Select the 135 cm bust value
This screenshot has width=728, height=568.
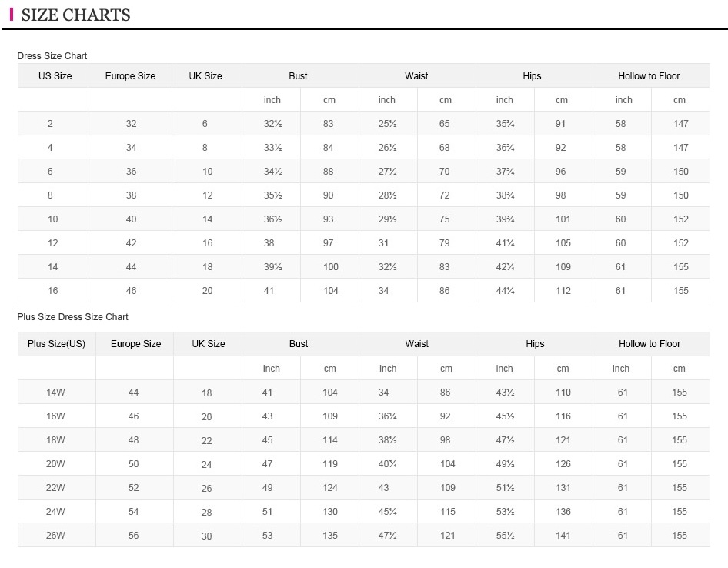[x=330, y=536]
